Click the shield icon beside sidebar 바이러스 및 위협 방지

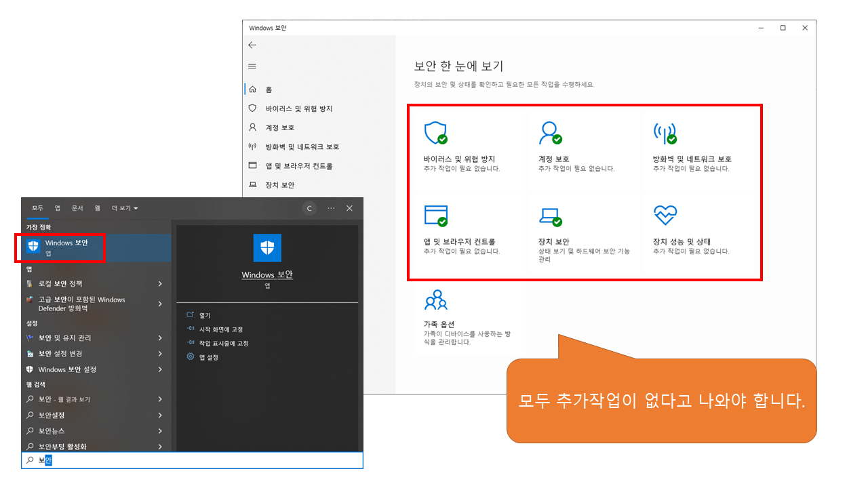[252, 108]
